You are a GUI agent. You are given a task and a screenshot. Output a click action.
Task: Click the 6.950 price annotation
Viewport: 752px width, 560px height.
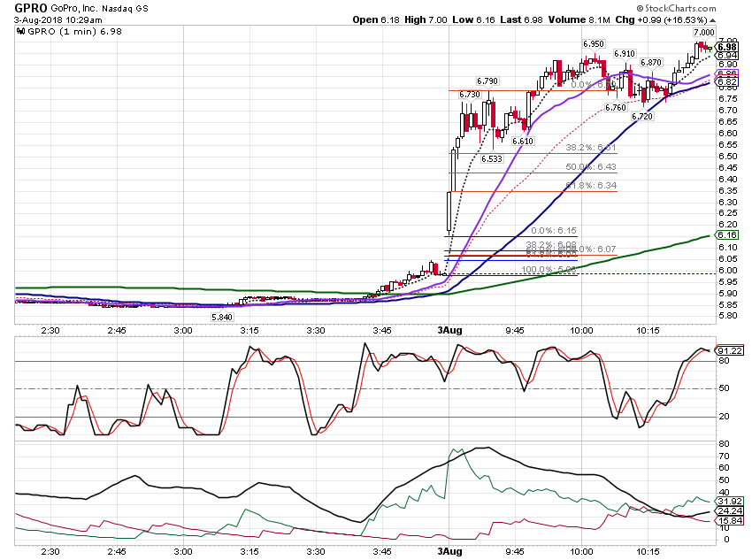(594, 43)
